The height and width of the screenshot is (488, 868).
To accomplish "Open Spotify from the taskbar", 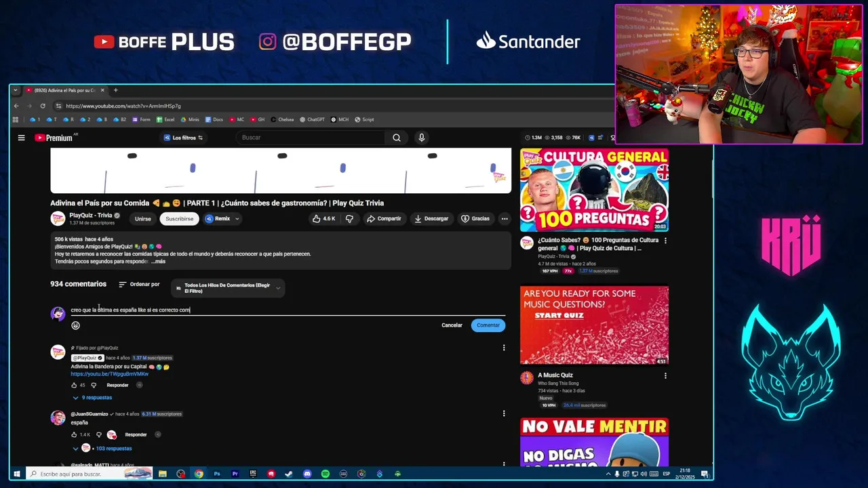I will [x=325, y=474].
